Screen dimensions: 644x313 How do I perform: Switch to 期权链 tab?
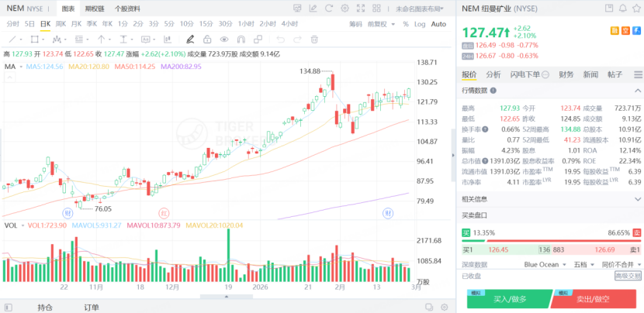(95, 9)
